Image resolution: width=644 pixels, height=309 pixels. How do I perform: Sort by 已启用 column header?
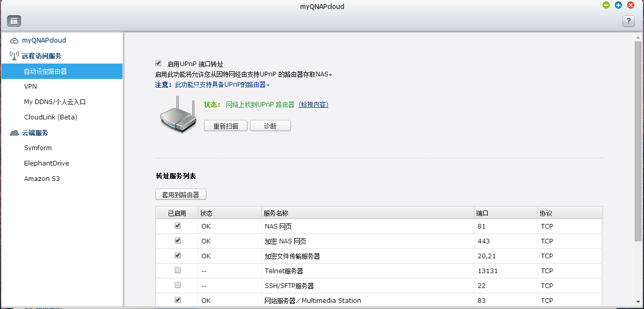click(x=177, y=213)
